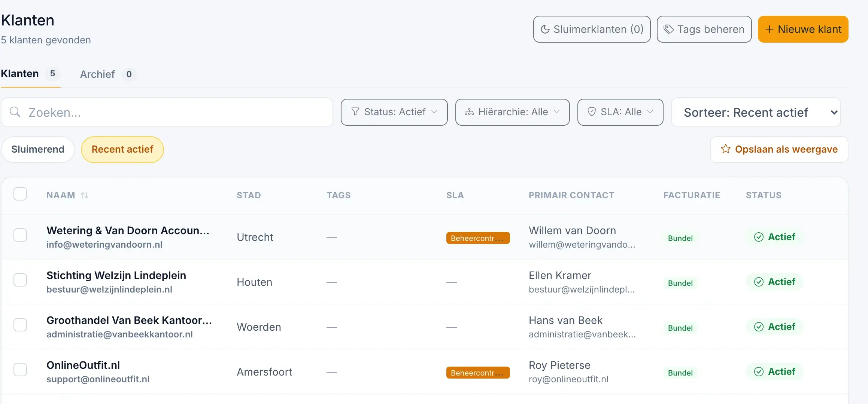Click the Actief checkmark icon for Stichting Welzijn Lindeplein
This screenshot has height=404, width=868.
pos(759,282)
